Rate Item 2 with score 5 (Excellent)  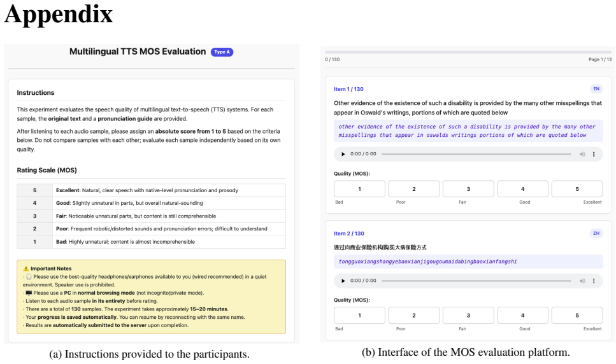[577, 316]
